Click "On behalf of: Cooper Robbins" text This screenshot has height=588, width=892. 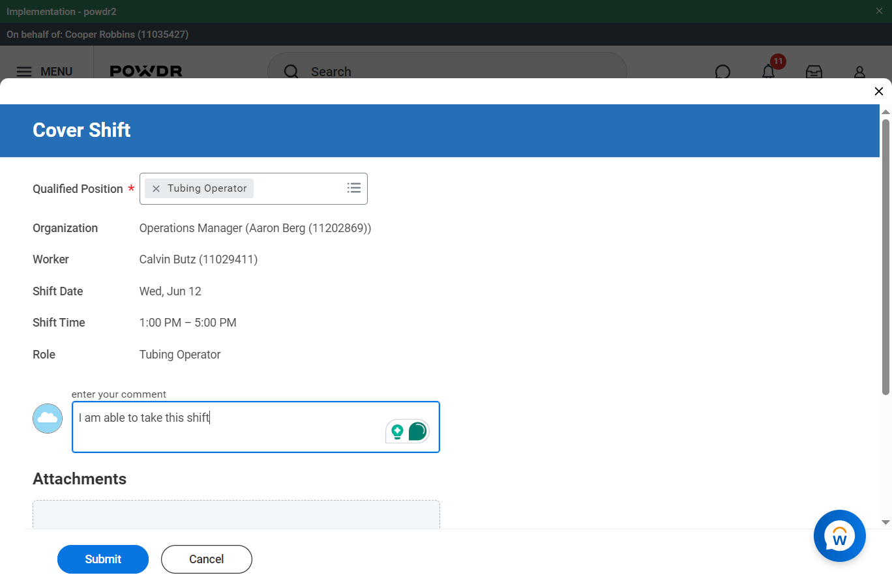[x=98, y=35]
